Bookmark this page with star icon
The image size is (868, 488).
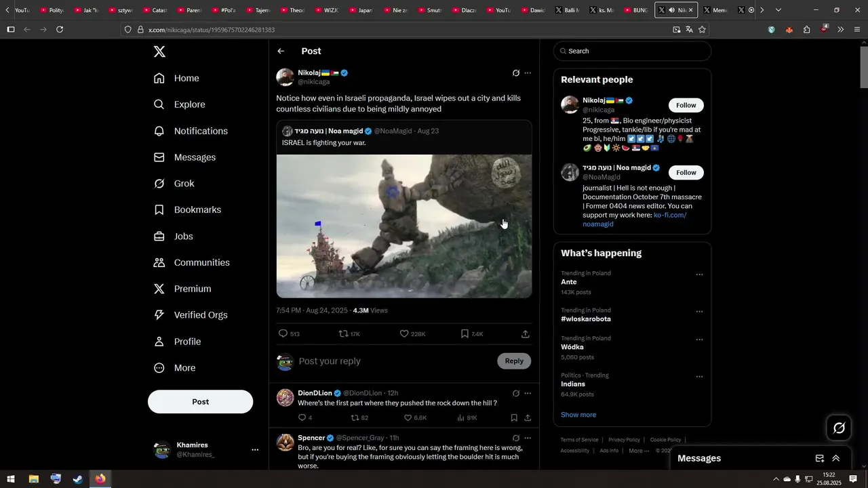coord(702,30)
